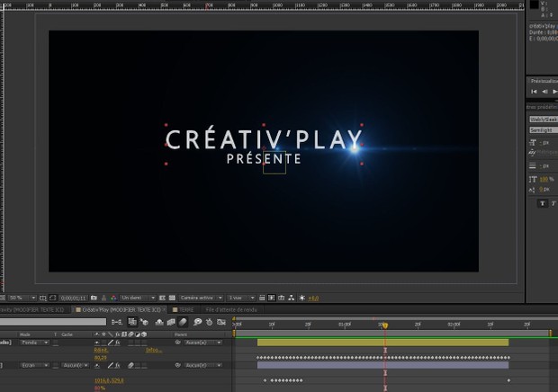Toggle region of interest icon
Screen dimensions: 558x392
tap(162, 298)
